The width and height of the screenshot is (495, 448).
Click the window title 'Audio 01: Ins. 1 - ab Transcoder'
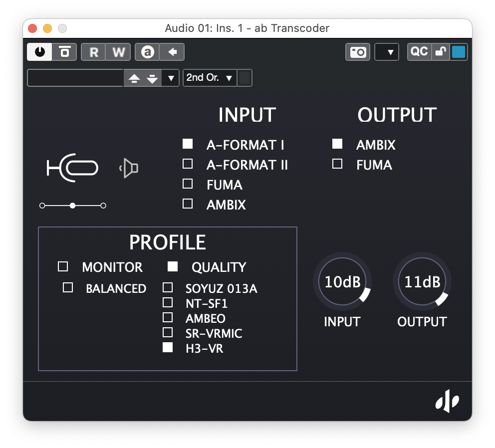click(x=247, y=28)
